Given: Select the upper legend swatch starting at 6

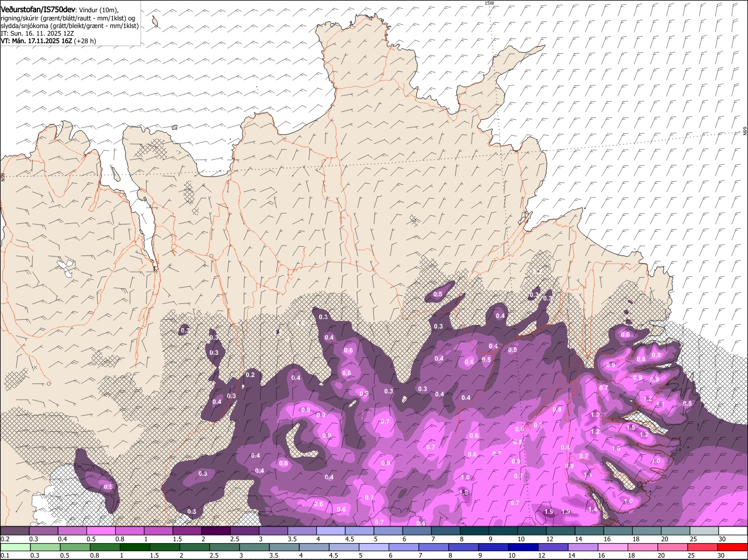Looking at the screenshot, I should pos(417,530).
